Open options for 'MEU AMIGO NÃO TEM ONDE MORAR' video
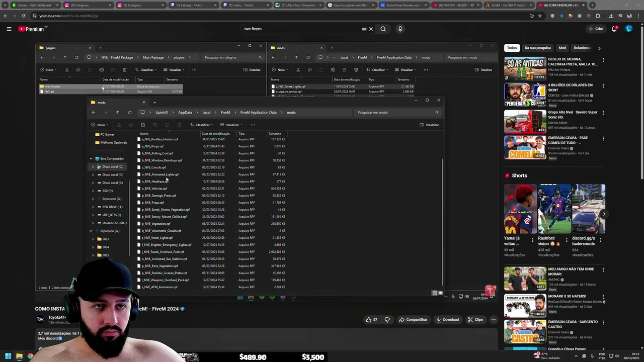Image resolution: width=644 pixels, height=362 pixels. click(603, 269)
